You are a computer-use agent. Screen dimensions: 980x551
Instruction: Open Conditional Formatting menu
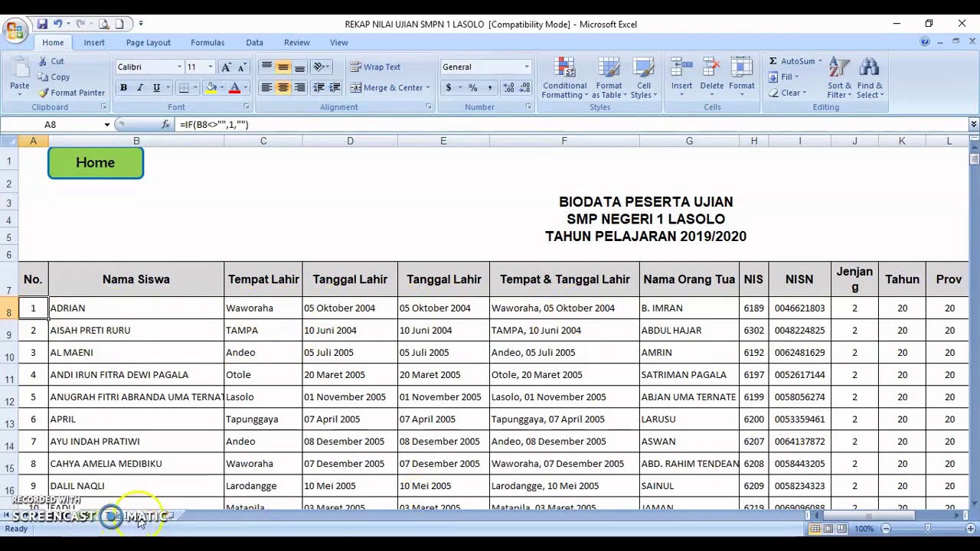coord(565,78)
